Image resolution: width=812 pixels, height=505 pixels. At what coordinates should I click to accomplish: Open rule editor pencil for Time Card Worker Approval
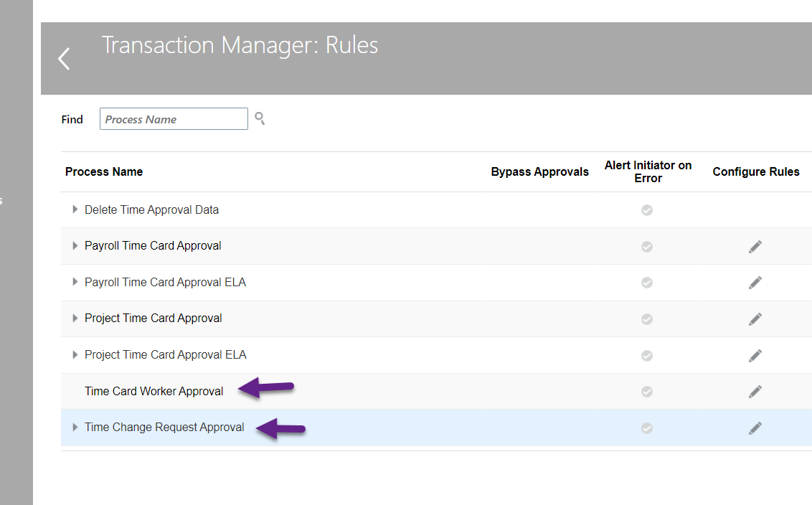coord(755,391)
